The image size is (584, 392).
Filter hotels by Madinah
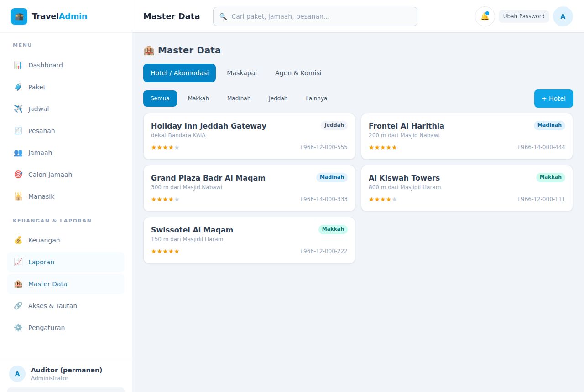point(239,98)
